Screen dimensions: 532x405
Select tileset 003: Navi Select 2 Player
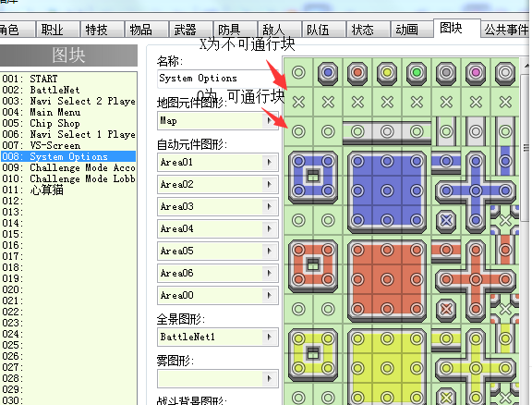[x=68, y=101]
